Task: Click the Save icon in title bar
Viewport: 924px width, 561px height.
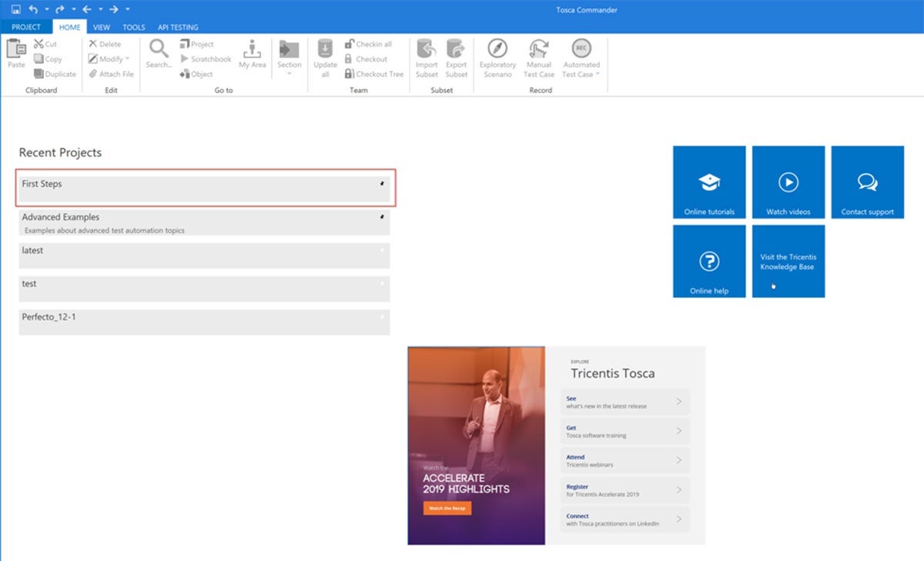Action: tap(15, 9)
